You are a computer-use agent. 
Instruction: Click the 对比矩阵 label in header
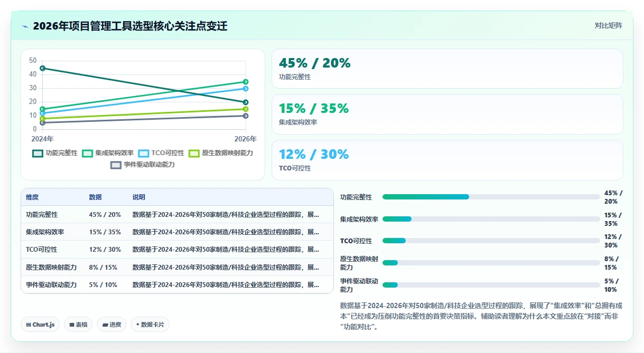click(608, 25)
